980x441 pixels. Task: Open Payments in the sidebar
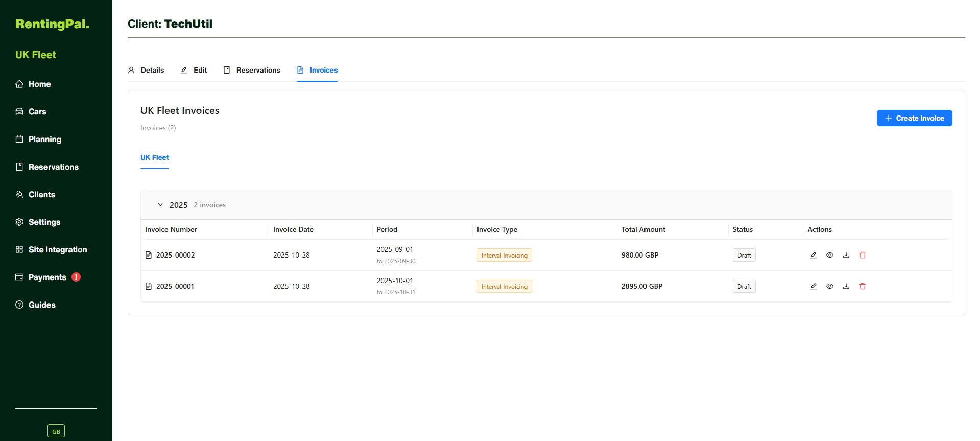click(41, 277)
